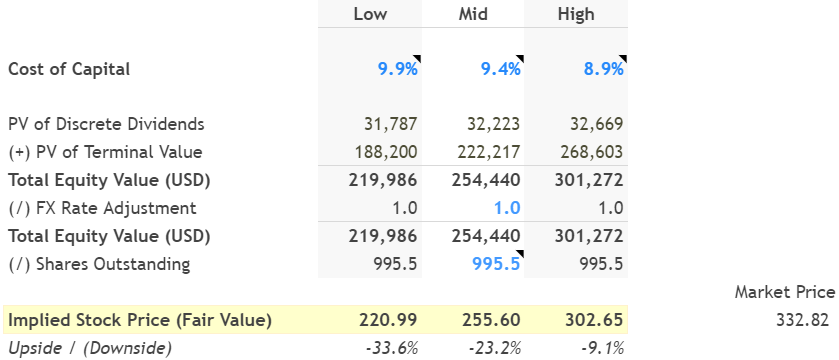Select terminal value 268,603
Screen dimensions: 839x360
click(x=592, y=152)
